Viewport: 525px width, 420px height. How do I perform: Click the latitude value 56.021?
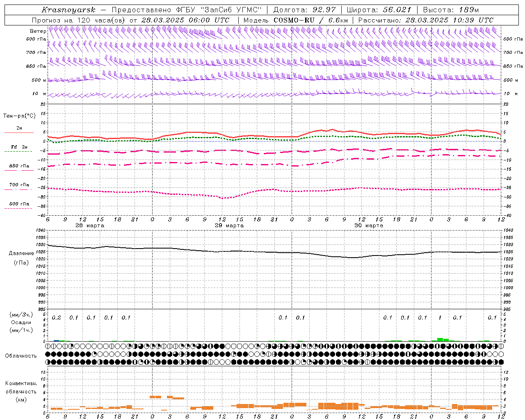point(397,10)
